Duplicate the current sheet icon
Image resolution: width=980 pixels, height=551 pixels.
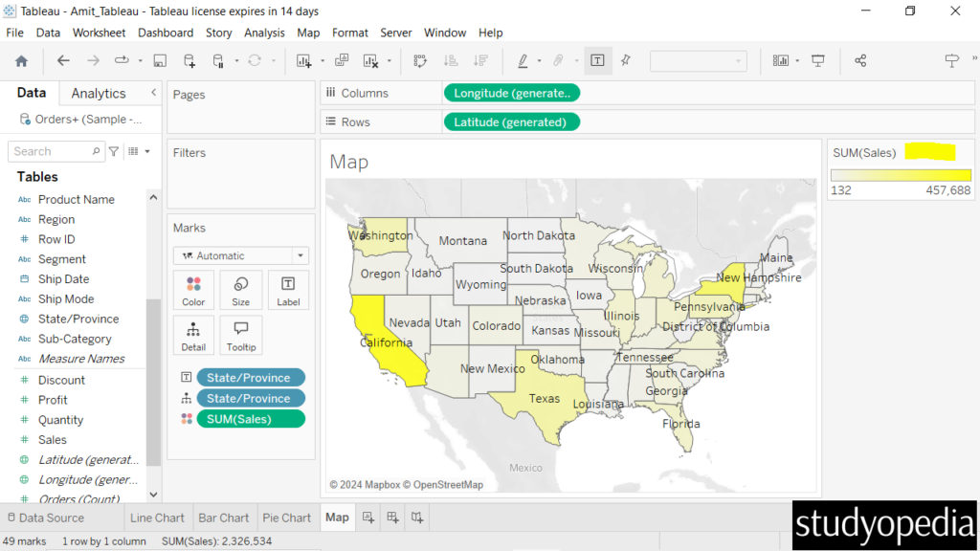click(x=342, y=60)
